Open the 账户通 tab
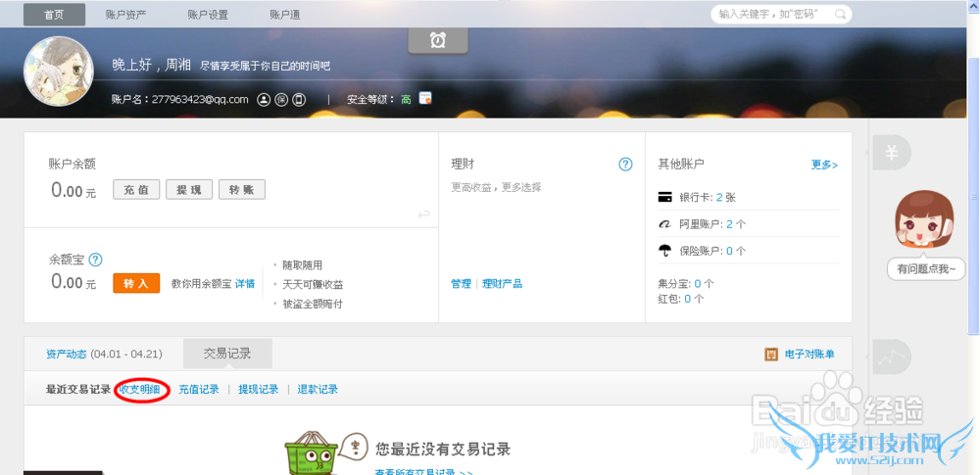The height and width of the screenshot is (475, 980). coord(285,15)
